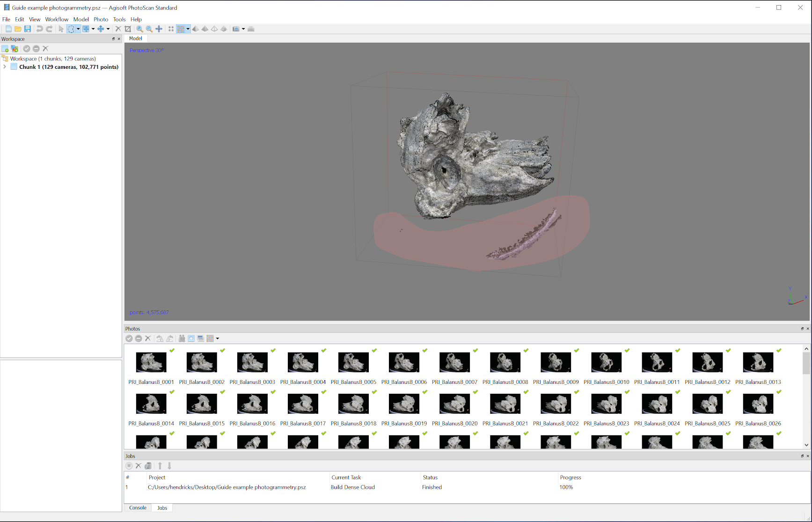This screenshot has width=812, height=522.
Task: Switch to textured model view
Action: 224,29
